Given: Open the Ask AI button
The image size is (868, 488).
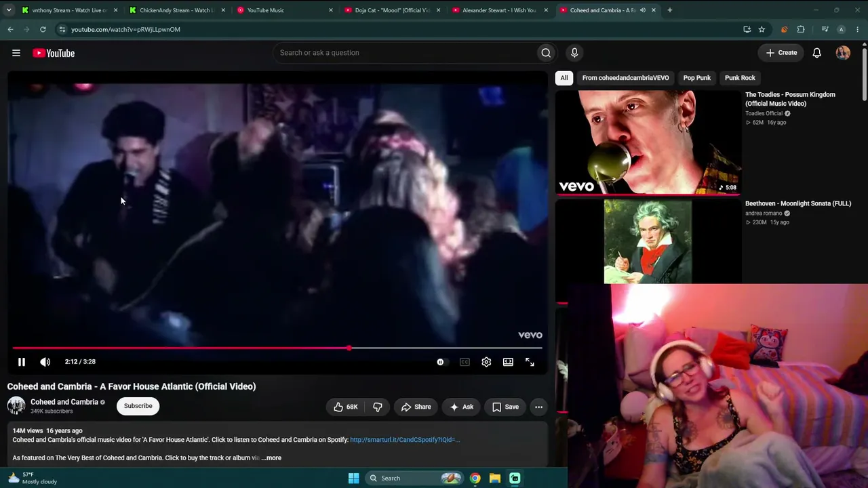Looking at the screenshot, I should pyautogui.click(x=461, y=407).
